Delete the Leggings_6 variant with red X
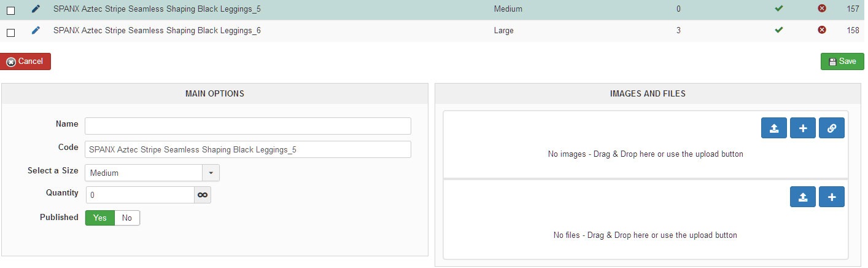This screenshot has width=868, height=268. [x=822, y=30]
